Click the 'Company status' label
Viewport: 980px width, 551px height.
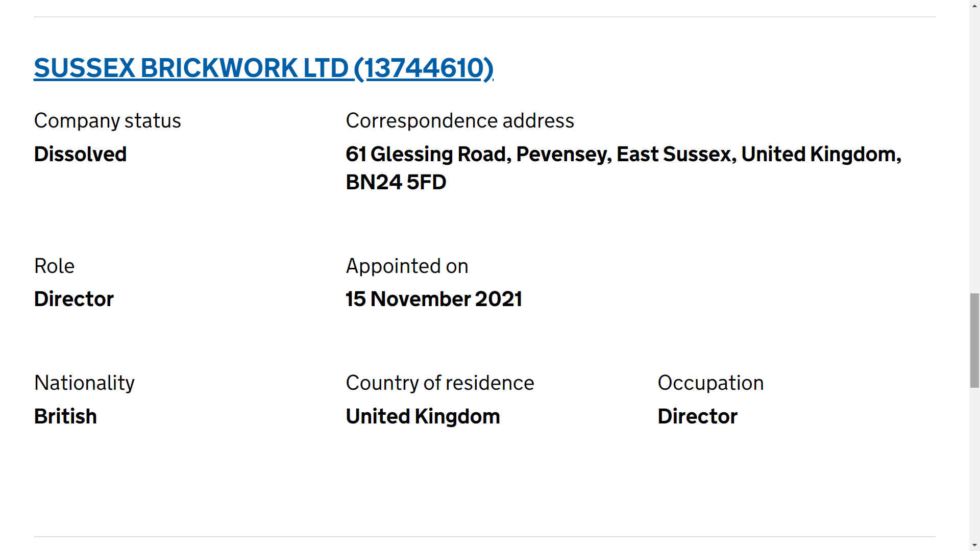pyautogui.click(x=107, y=121)
